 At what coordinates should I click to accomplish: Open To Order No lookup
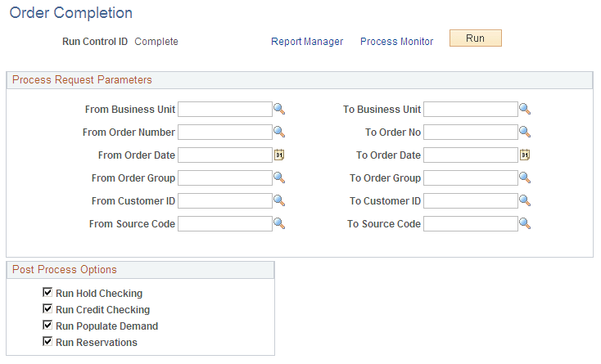coord(525,133)
